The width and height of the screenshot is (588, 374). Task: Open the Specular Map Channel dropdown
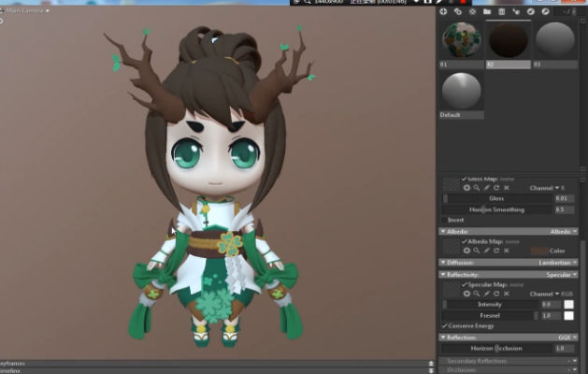click(544, 294)
